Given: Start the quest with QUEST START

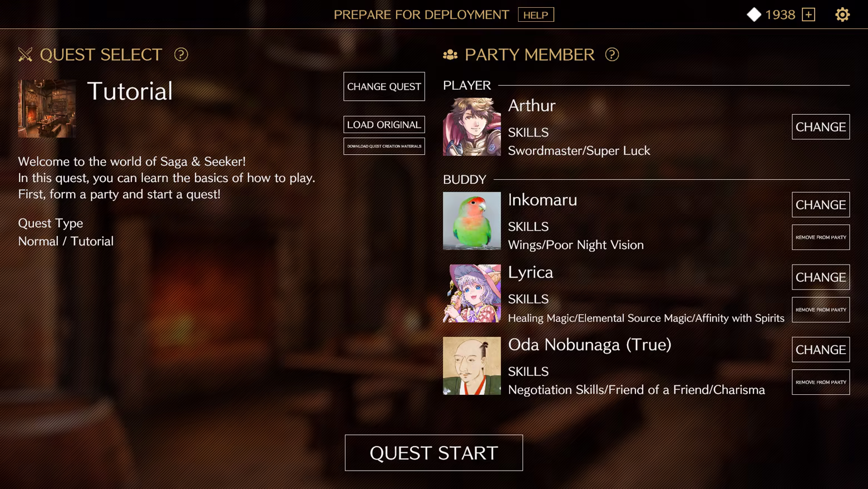Looking at the screenshot, I should pyautogui.click(x=434, y=453).
